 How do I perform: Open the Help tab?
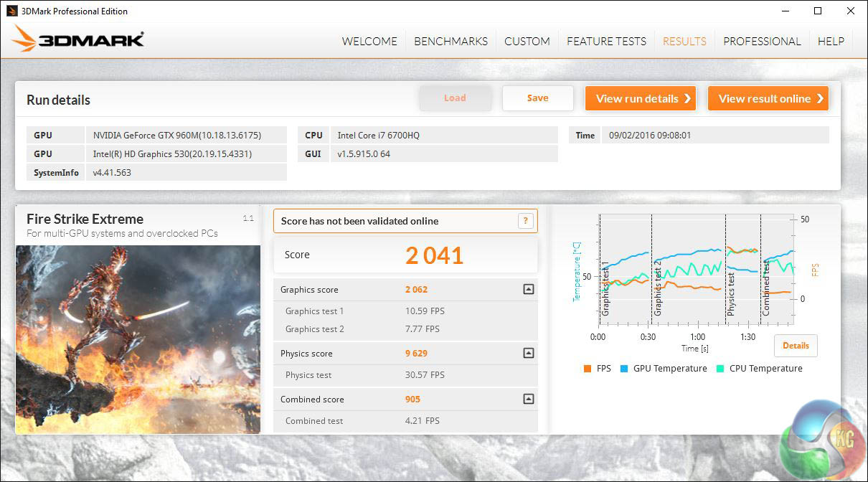(x=831, y=41)
